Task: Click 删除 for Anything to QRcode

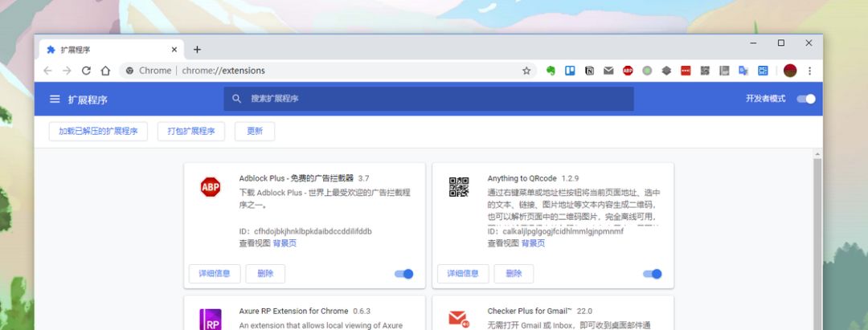Action: (514, 274)
